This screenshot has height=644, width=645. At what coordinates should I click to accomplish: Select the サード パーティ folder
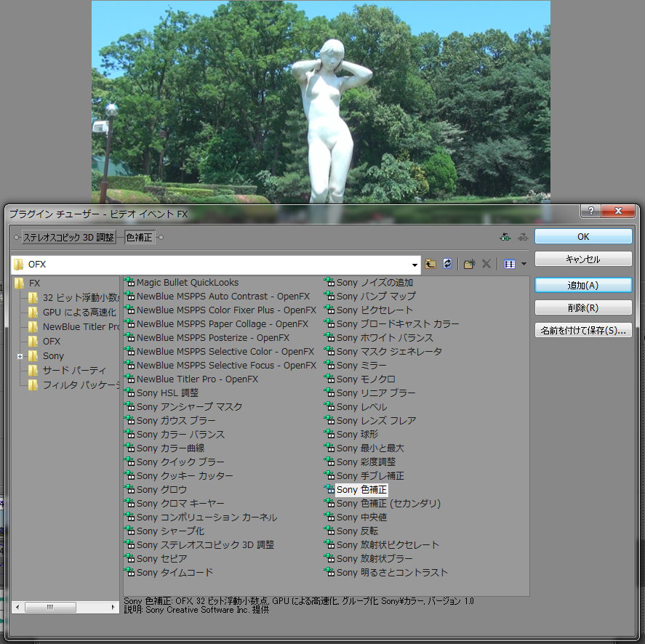point(67,371)
